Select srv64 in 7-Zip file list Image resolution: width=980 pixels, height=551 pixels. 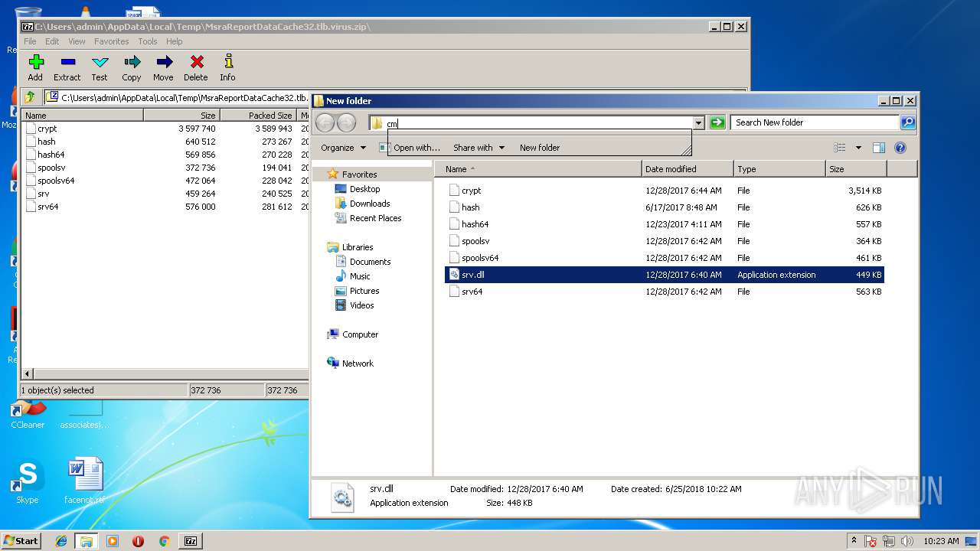(x=47, y=207)
